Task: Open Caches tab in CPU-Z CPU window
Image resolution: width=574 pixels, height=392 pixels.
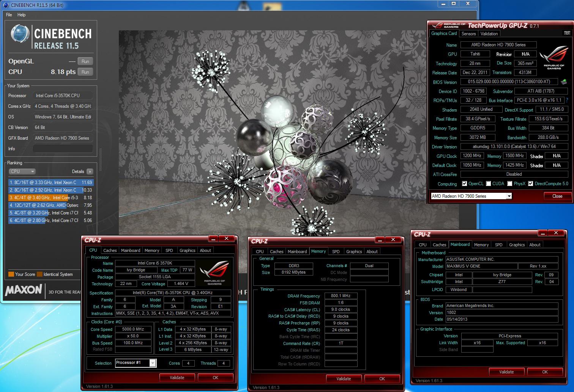Action: click(x=110, y=250)
